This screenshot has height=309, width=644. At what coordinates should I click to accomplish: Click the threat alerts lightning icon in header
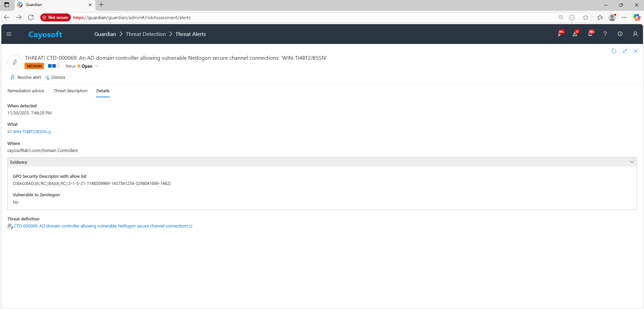pyautogui.click(x=560, y=34)
